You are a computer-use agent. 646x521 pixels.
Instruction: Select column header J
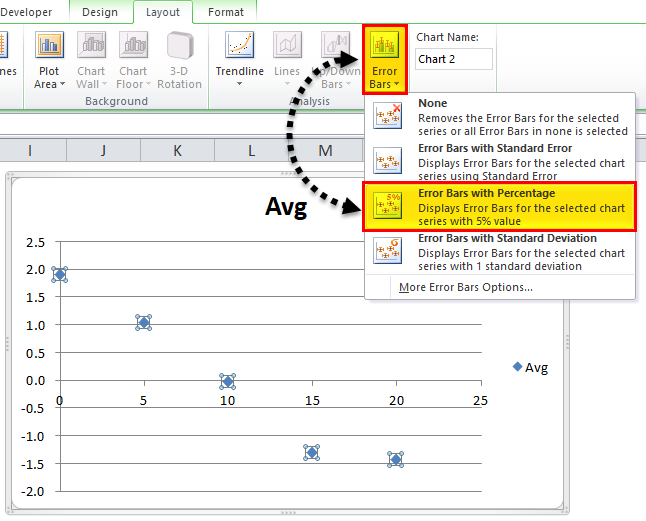(x=103, y=150)
